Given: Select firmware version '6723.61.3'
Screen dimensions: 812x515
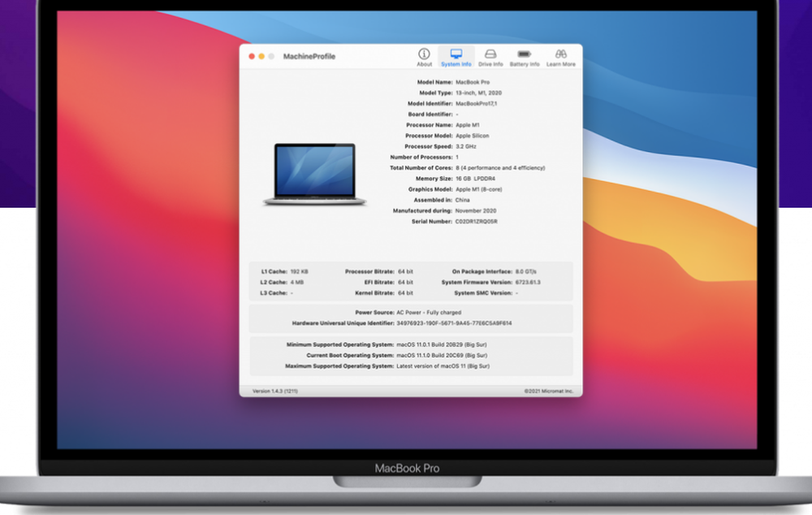Looking at the screenshot, I should [x=528, y=283].
